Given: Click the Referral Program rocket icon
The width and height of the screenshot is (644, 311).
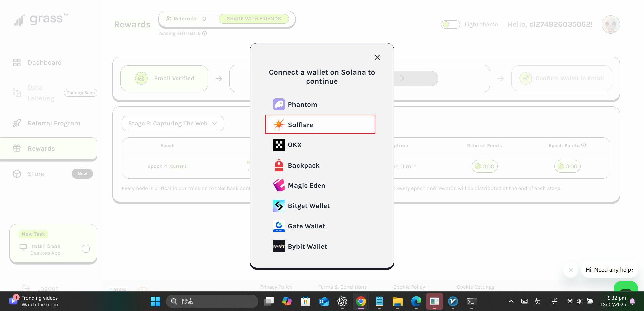Looking at the screenshot, I should pyautogui.click(x=17, y=123).
